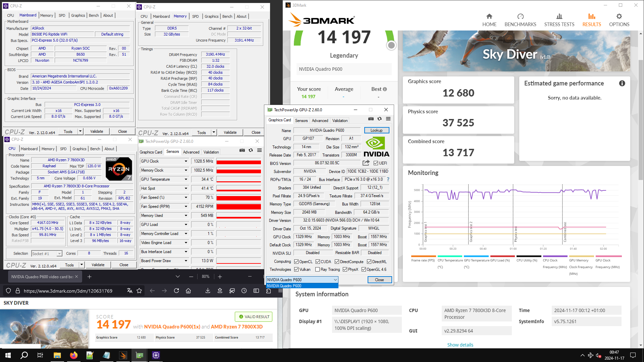Open Firefox from the taskbar
This screenshot has width=644, height=362.
[x=73, y=355]
